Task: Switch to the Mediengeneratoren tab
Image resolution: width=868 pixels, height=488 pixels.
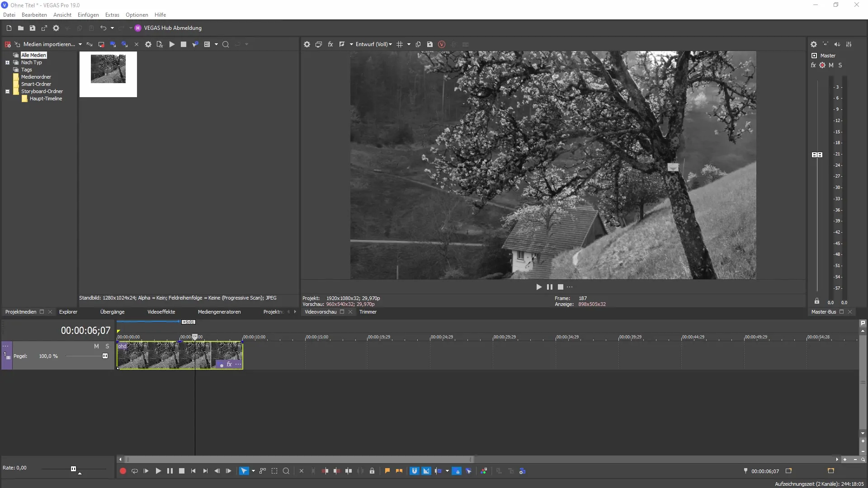Action: click(x=219, y=312)
